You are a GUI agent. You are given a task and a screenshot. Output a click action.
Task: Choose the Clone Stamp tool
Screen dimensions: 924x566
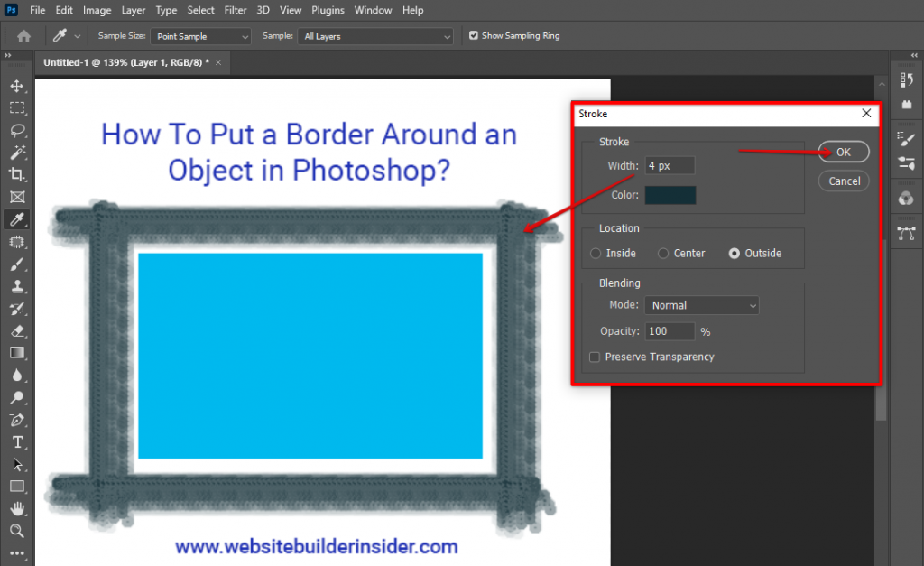18,287
